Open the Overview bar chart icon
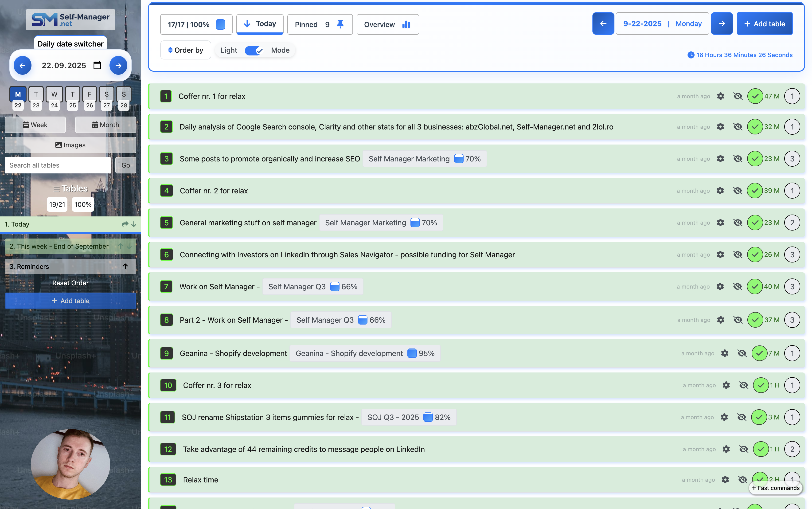The height and width of the screenshot is (509, 812). pos(406,24)
